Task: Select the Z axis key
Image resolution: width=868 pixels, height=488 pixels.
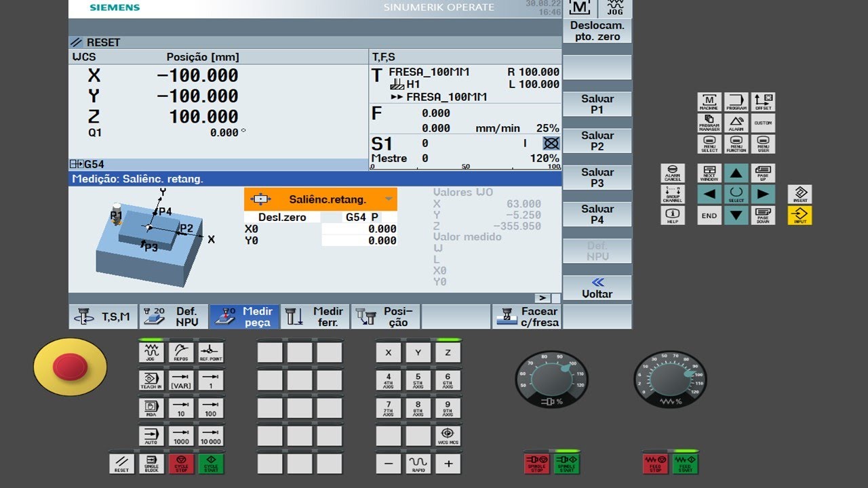Action: point(448,352)
